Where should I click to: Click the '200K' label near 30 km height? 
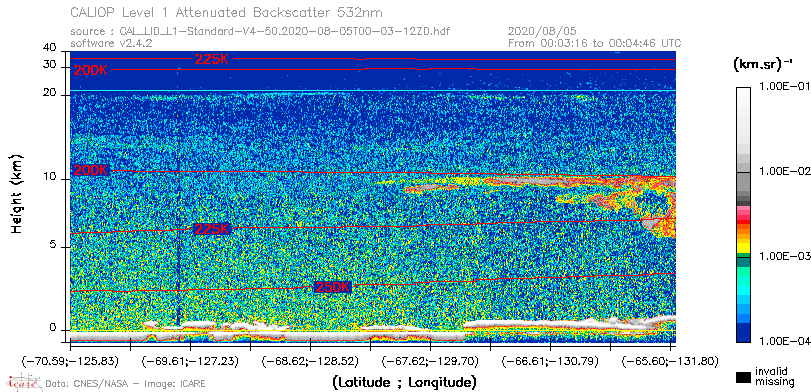click(91, 71)
